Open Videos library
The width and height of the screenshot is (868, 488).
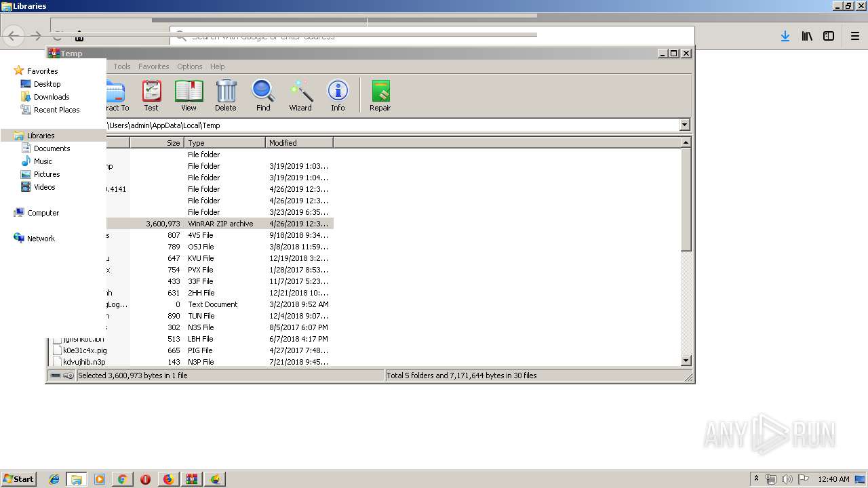pyautogui.click(x=44, y=187)
